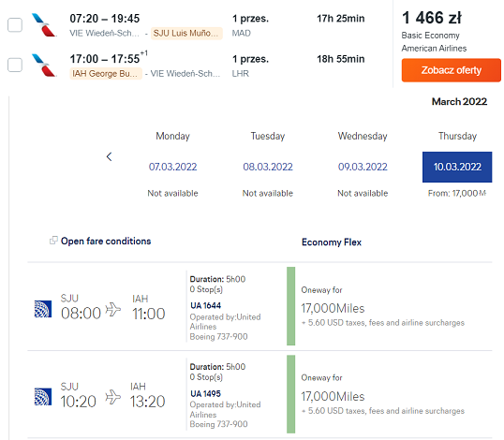Image resolution: width=504 pixels, height=440 pixels.
Task: Click the airplane icon on the 08:00 flight
Action: 112,310
